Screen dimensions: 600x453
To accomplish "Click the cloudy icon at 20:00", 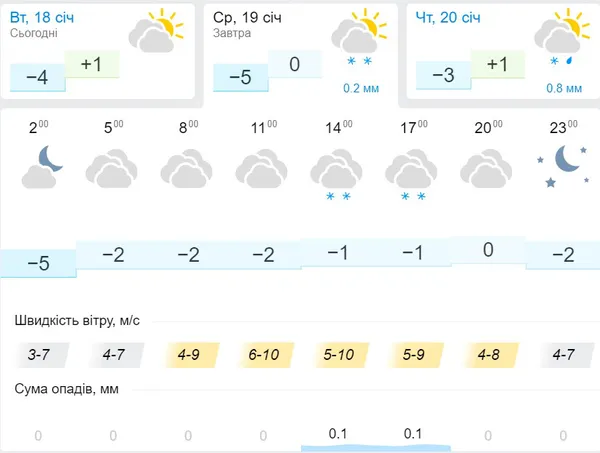I will (x=486, y=169).
